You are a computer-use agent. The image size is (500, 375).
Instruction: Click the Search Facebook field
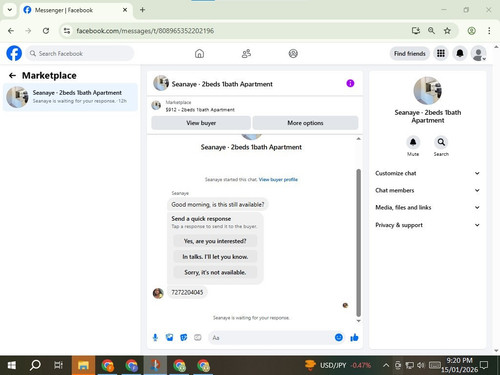tap(80, 53)
